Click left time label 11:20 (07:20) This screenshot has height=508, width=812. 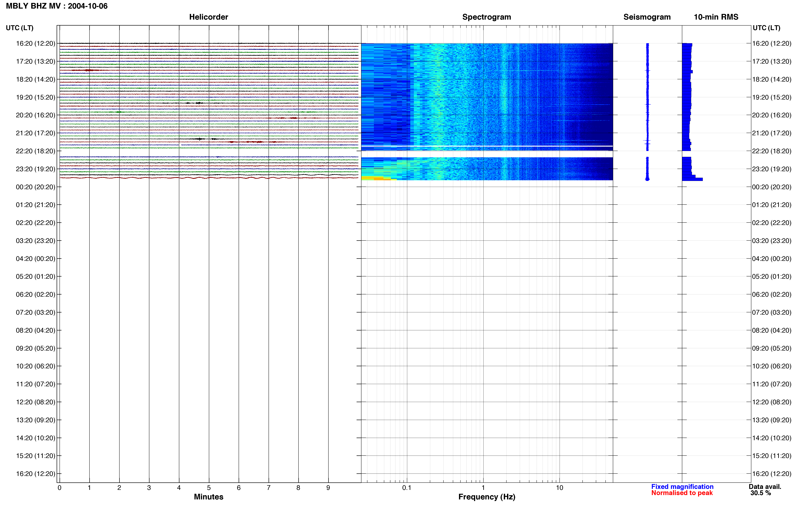pos(36,384)
